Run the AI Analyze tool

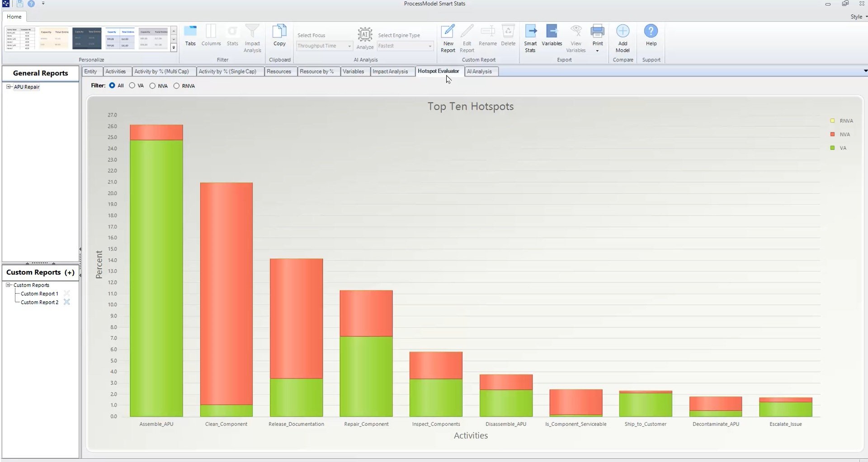point(365,38)
